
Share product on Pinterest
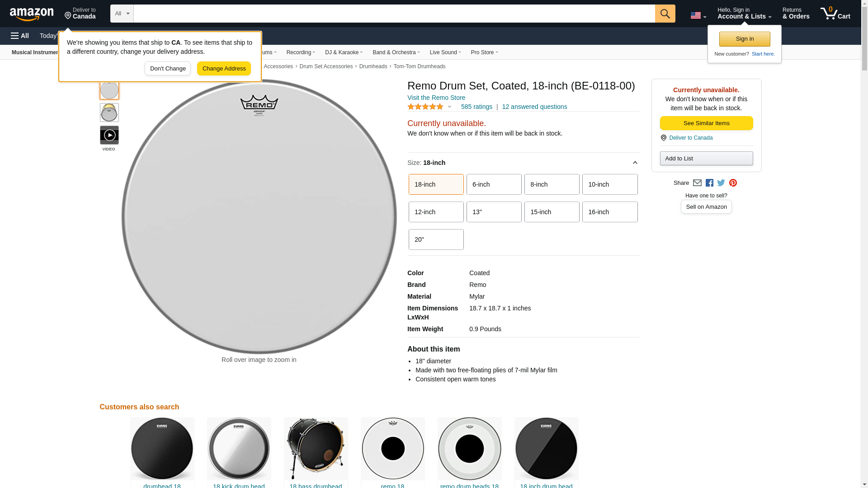(x=733, y=183)
